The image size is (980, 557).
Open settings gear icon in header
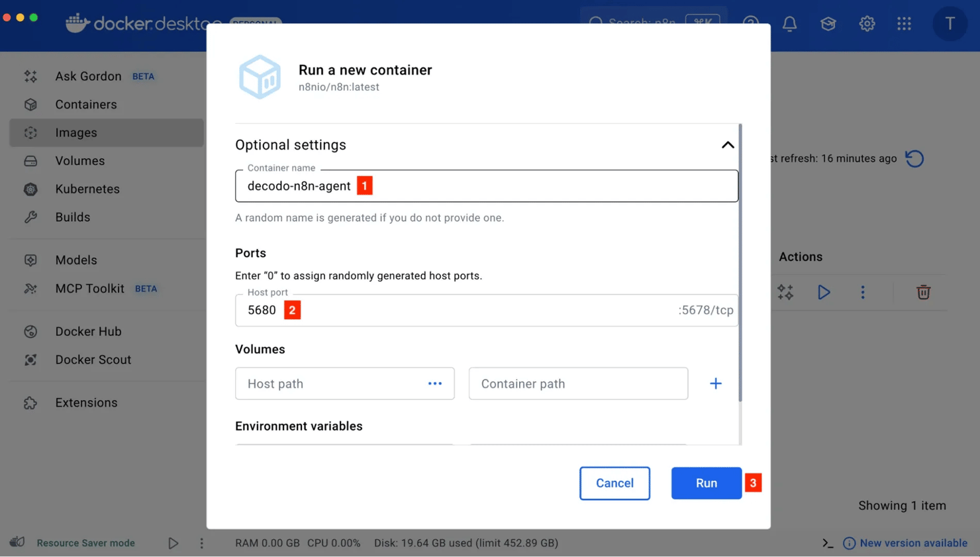(867, 24)
